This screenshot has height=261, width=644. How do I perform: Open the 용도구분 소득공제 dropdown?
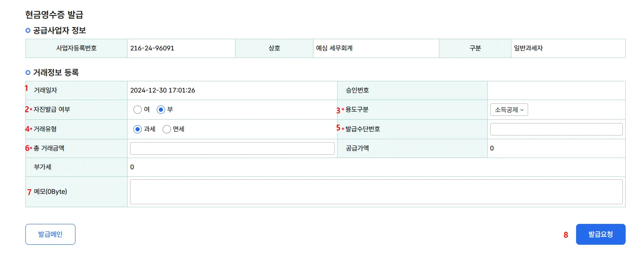tap(509, 110)
